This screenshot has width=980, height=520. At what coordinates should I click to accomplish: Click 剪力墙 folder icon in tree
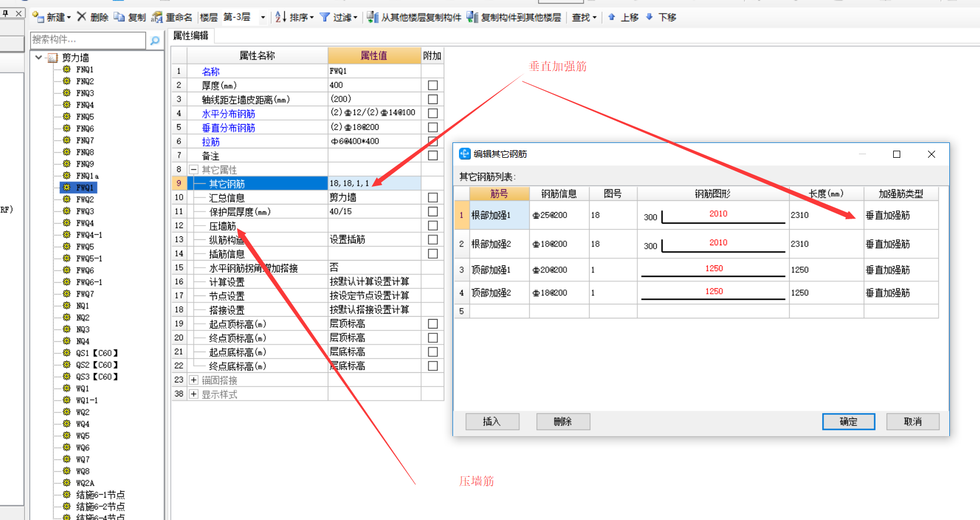(53, 57)
